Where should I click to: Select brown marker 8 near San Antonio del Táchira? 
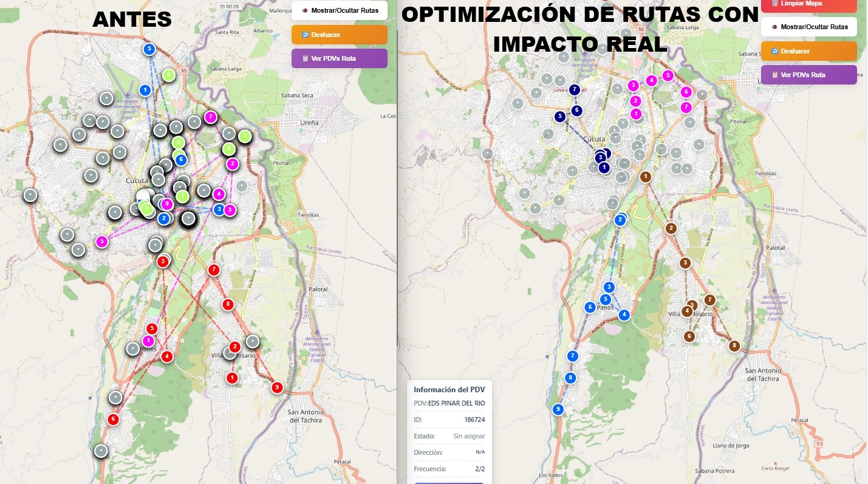(734, 345)
